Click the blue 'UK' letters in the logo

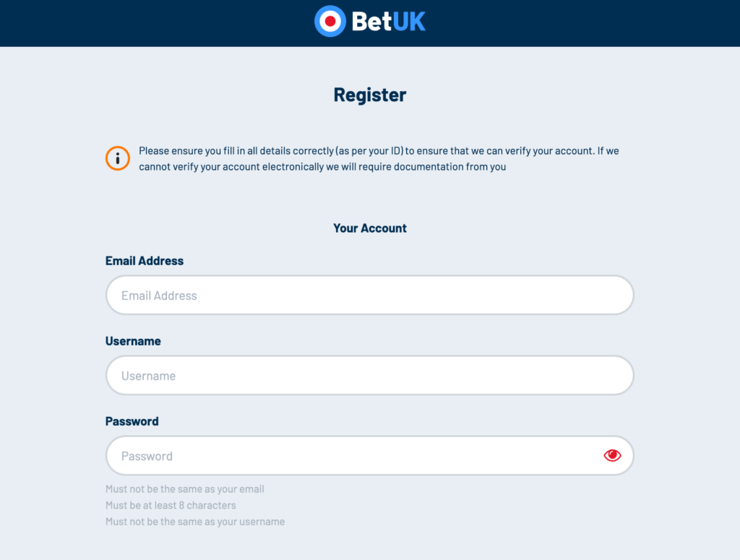[x=409, y=22]
